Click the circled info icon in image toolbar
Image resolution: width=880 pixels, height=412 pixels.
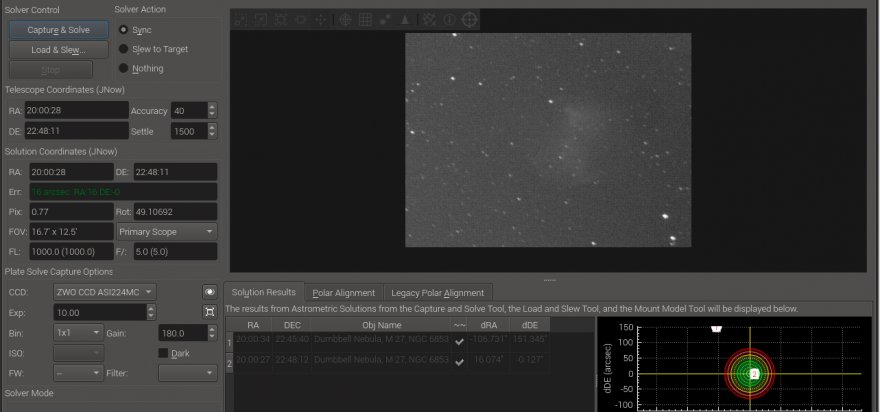(x=448, y=19)
